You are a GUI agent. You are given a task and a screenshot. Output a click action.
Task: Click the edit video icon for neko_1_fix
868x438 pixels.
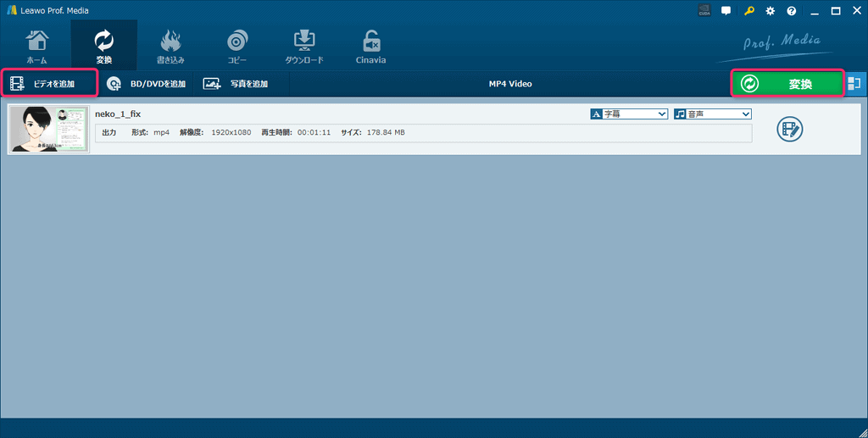[x=790, y=130]
